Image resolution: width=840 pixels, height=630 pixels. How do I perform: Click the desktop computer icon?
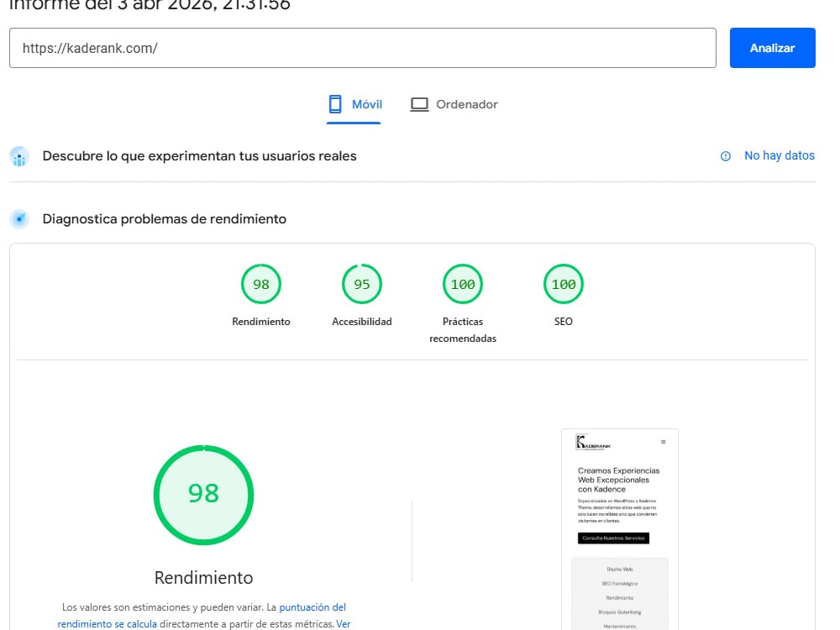[x=419, y=104]
